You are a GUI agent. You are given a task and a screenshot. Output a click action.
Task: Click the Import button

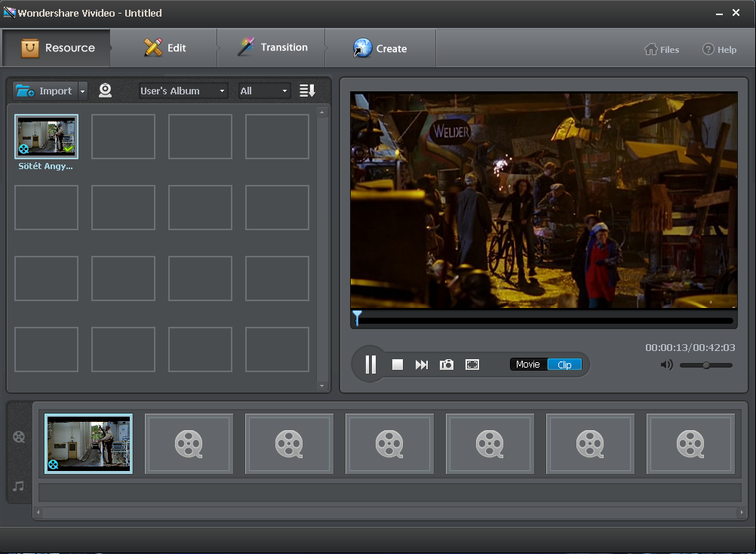45,91
